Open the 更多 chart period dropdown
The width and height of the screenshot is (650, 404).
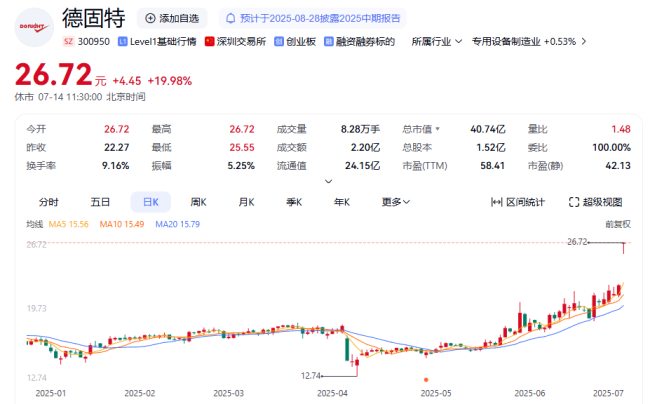(395, 202)
